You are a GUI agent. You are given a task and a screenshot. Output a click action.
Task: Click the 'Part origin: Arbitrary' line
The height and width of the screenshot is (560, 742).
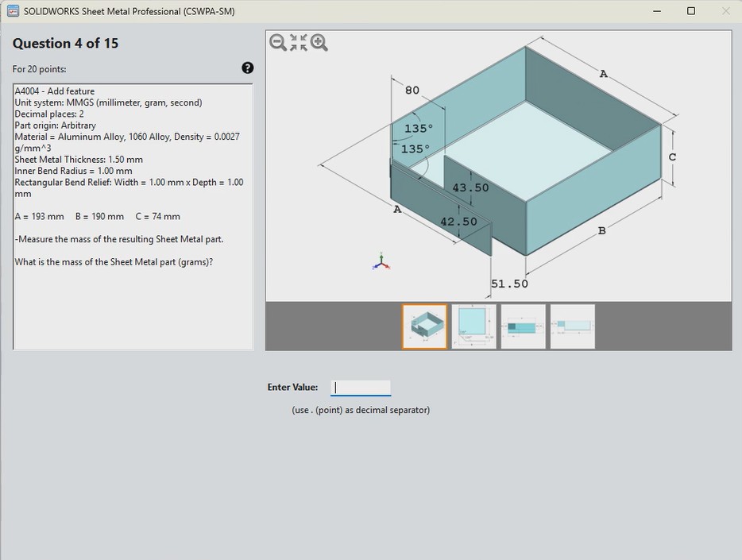pos(56,126)
